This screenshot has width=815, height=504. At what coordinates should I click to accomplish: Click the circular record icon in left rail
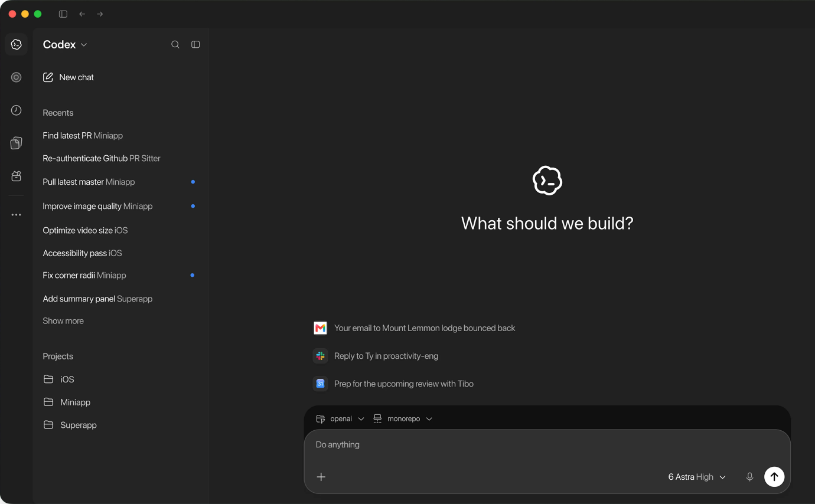(17, 77)
